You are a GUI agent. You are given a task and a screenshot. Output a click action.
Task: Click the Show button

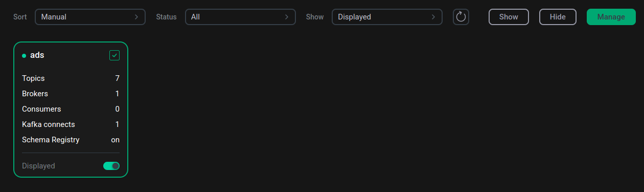(509, 17)
